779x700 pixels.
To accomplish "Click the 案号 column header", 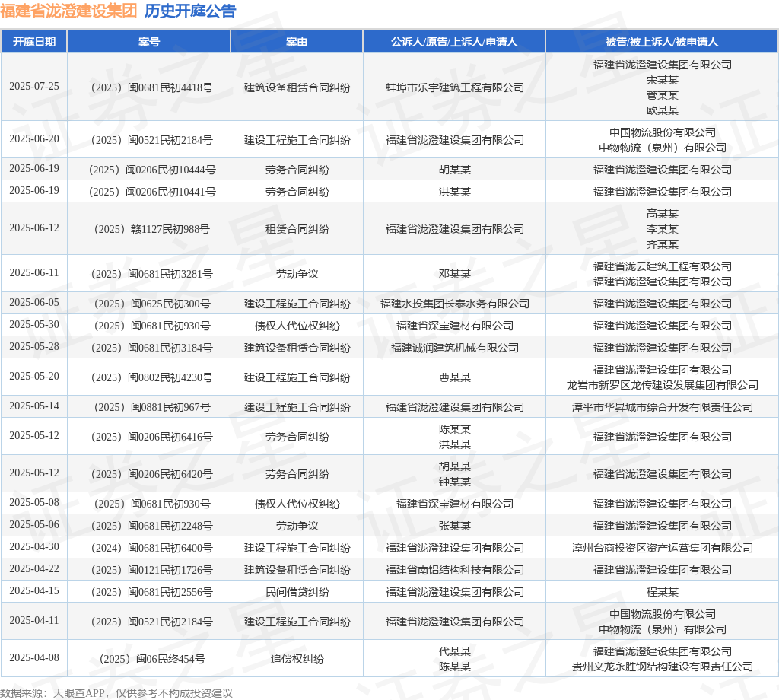I will [x=148, y=42].
